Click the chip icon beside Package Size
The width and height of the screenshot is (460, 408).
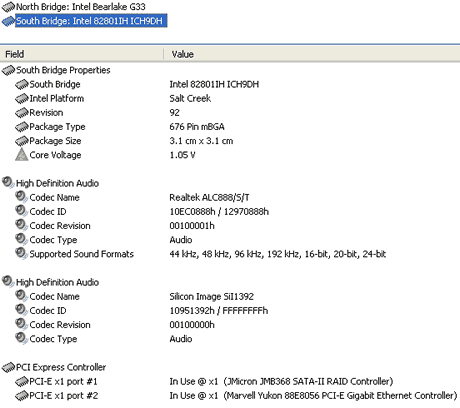[x=22, y=141]
